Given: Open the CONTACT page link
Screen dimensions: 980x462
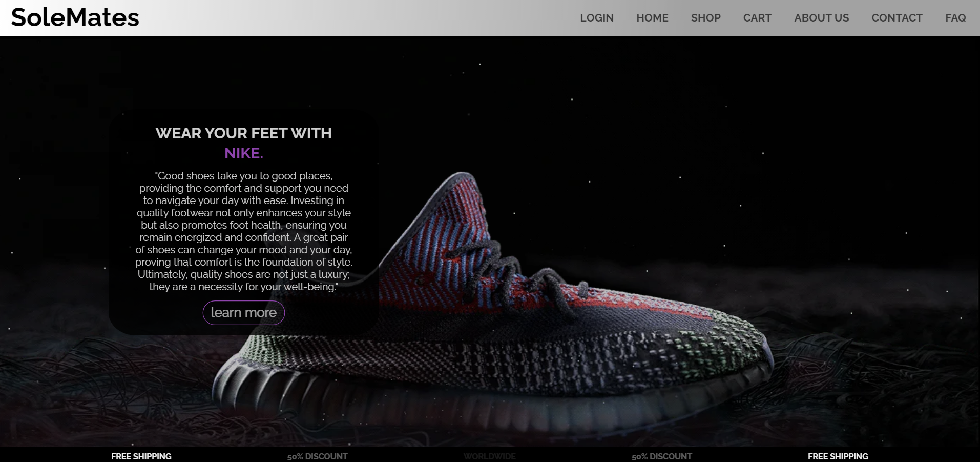Looking at the screenshot, I should (x=896, y=18).
